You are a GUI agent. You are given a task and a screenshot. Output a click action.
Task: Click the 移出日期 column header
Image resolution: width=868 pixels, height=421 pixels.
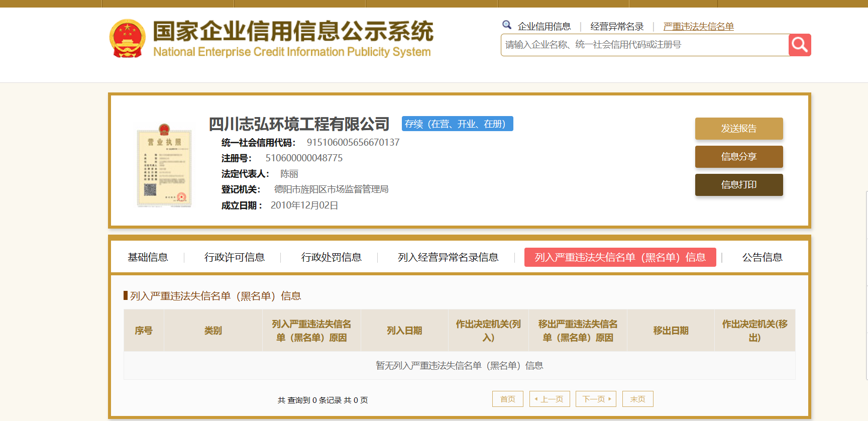(x=671, y=331)
